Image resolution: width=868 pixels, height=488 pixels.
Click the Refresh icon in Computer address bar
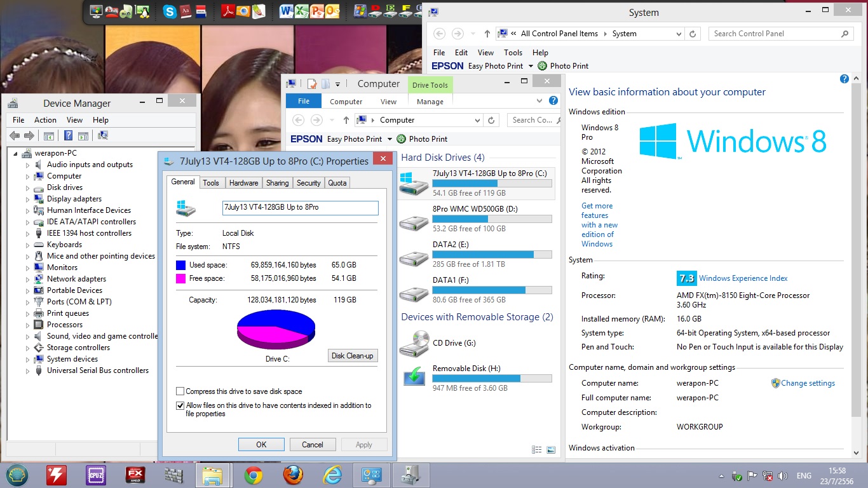pyautogui.click(x=491, y=120)
